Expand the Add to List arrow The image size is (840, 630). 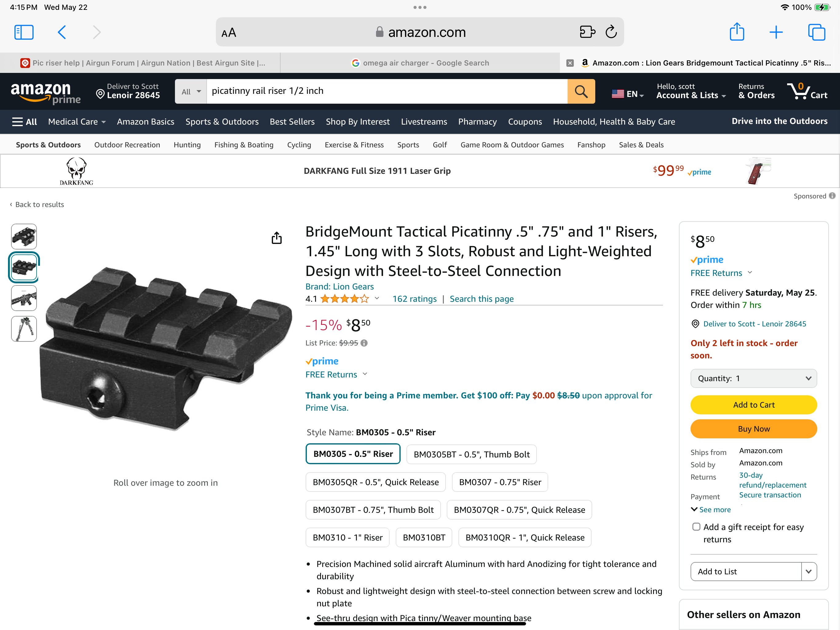(809, 572)
